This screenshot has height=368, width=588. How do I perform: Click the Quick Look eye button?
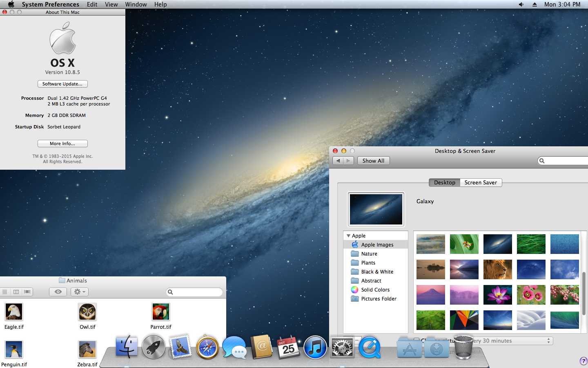pos(58,292)
